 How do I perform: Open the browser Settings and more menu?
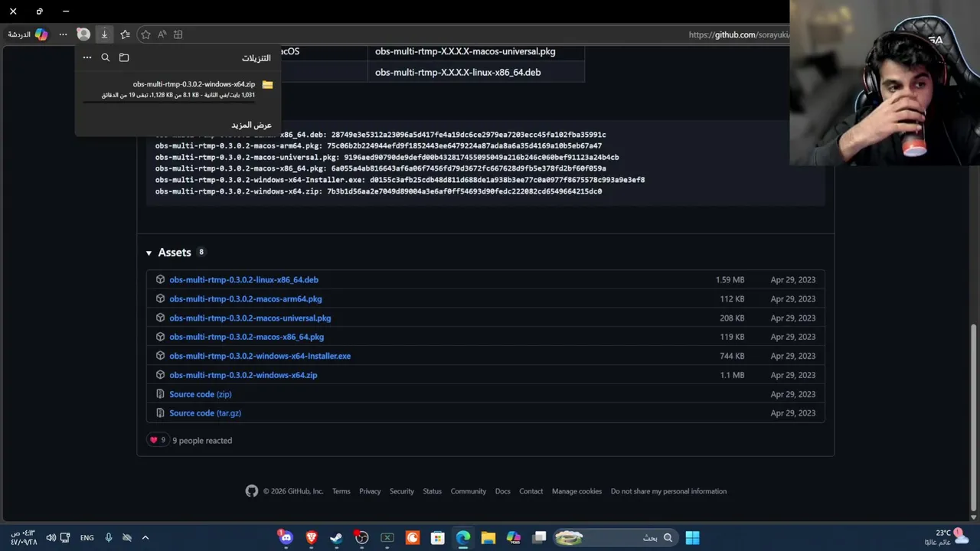(63, 34)
